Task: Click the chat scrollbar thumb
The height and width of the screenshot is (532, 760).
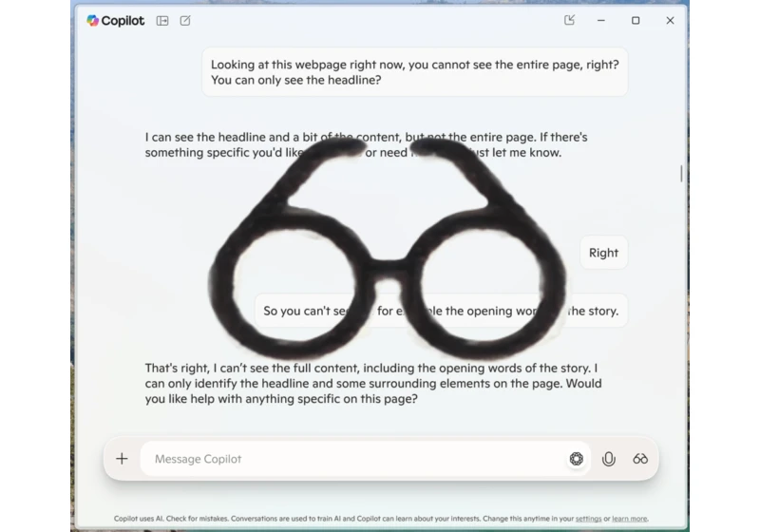Action: (x=681, y=174)
